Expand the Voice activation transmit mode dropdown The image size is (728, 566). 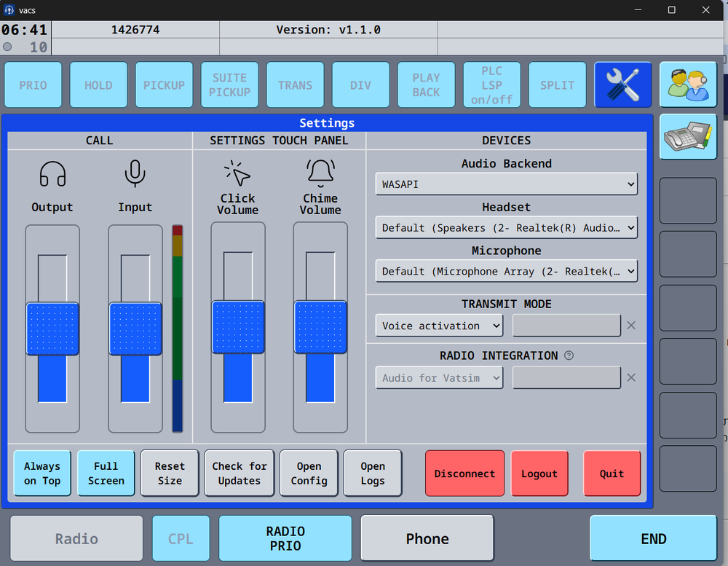click(439, 326)
